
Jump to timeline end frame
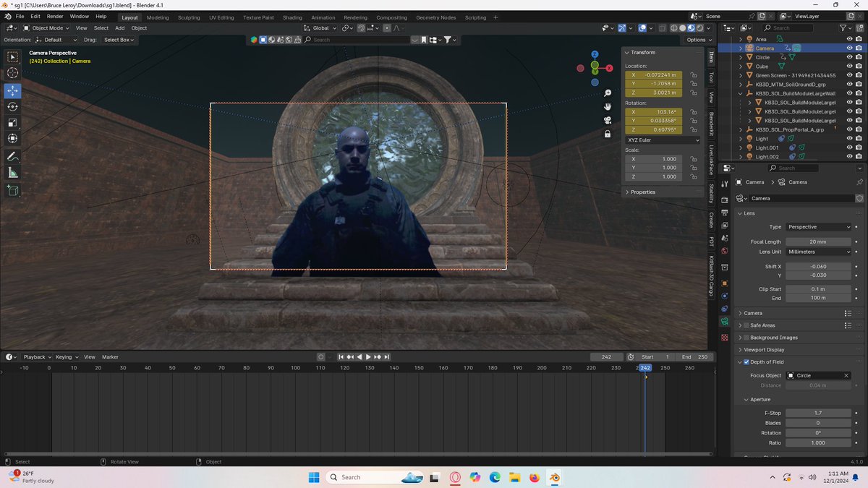[x=386, y=357]
